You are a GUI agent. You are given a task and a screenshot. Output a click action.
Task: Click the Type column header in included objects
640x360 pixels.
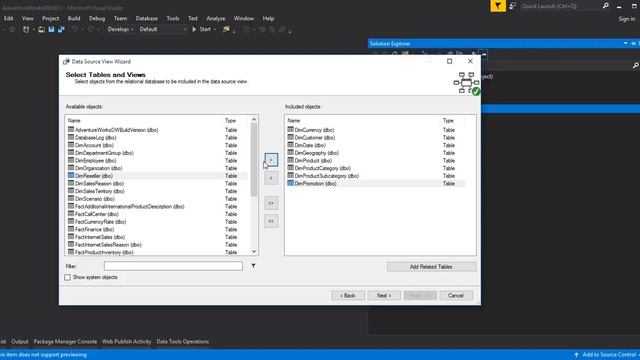pyautogui.click(x=448, y=120)
